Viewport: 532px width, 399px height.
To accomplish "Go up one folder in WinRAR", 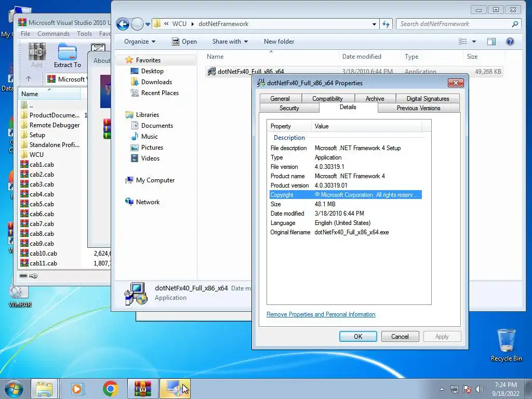I will coord(29,79).
